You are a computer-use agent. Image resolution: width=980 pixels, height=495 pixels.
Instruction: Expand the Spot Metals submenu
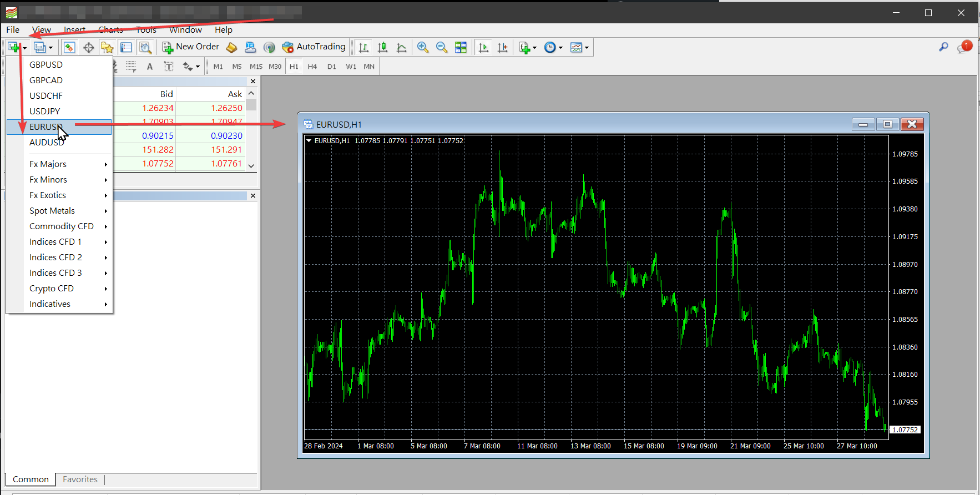click(x=59, y=211)
